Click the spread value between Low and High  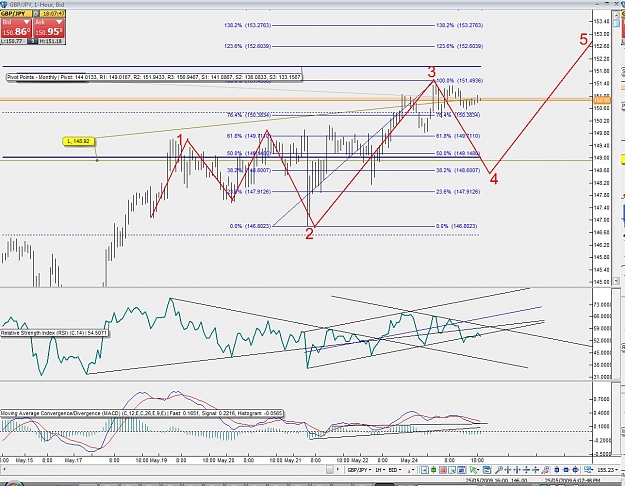coord(33,41)
